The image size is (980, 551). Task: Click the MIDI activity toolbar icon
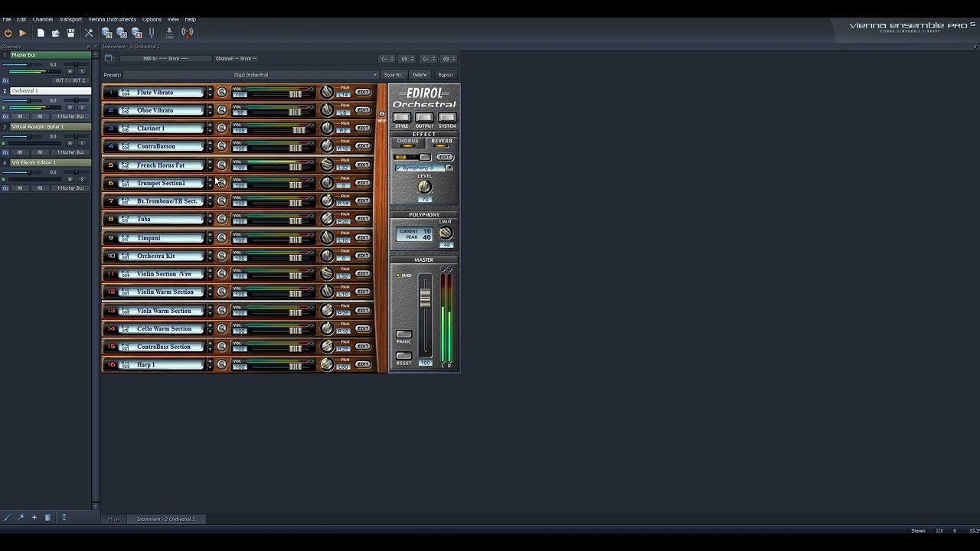[169, 33]
